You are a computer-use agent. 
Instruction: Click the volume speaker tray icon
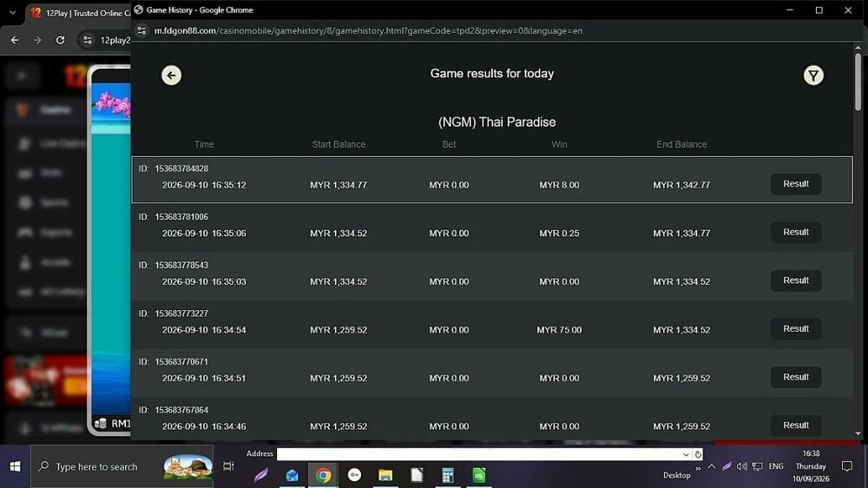click(742, 466)
